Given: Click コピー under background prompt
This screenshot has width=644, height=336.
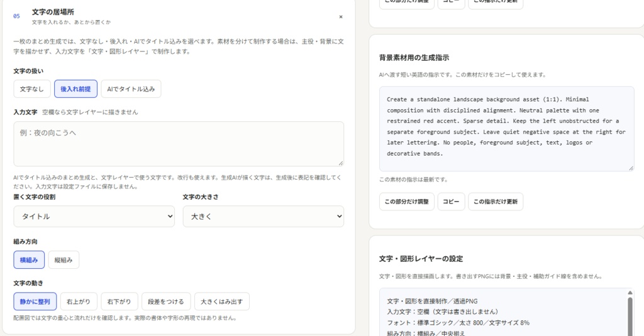Looking at the screenshot, I should pyautogui.click(x=451, y=202).
